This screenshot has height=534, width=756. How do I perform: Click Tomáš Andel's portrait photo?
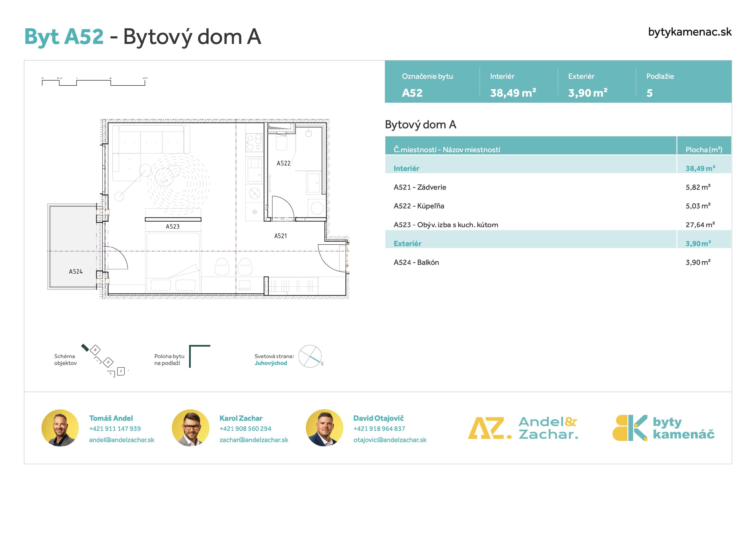tap(60, 428)
